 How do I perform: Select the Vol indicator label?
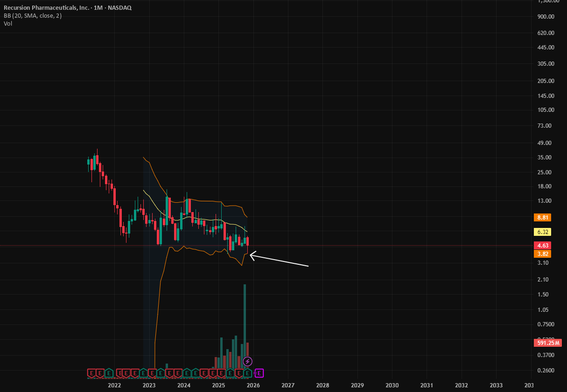point(8,23)
